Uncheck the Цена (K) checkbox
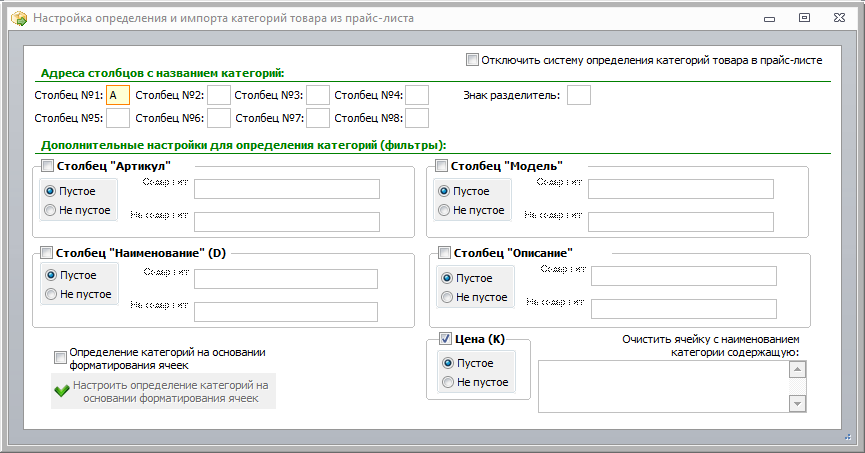The width and height of the screenshot is (865, 453). point(445,339)
